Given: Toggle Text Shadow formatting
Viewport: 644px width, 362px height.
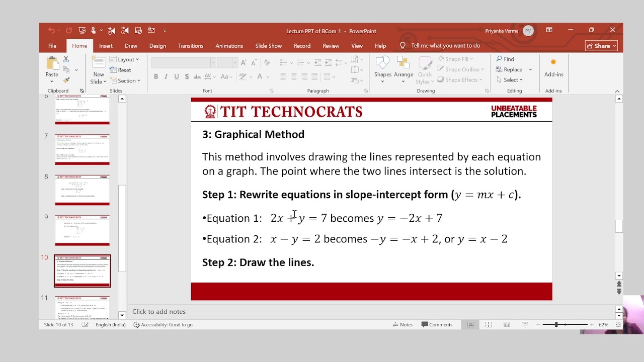Looking at the screenshot, I should (x=187, y=76).
